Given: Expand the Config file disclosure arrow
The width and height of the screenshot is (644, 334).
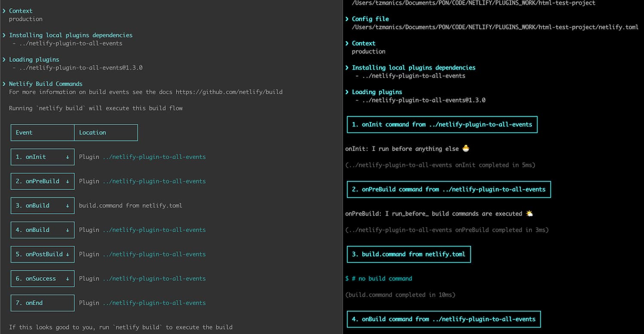Looking at the screenshot, I should (347, 18).
